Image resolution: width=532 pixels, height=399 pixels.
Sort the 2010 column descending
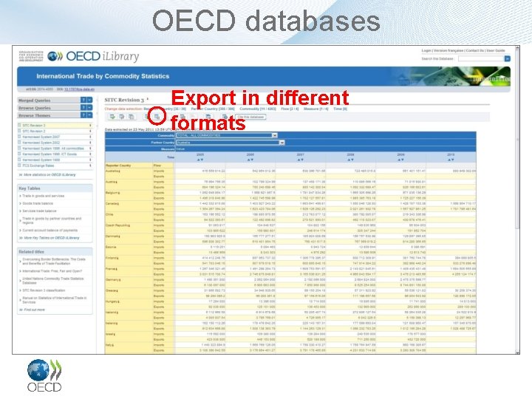point(453,160)
